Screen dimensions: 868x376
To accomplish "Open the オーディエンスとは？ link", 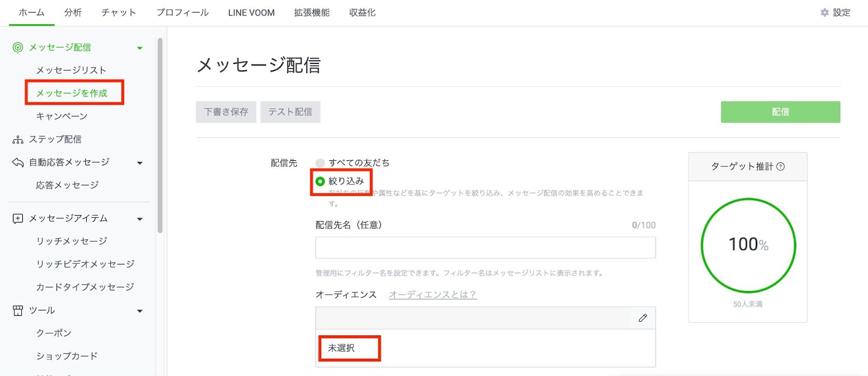I will click(x=433, y=295).
